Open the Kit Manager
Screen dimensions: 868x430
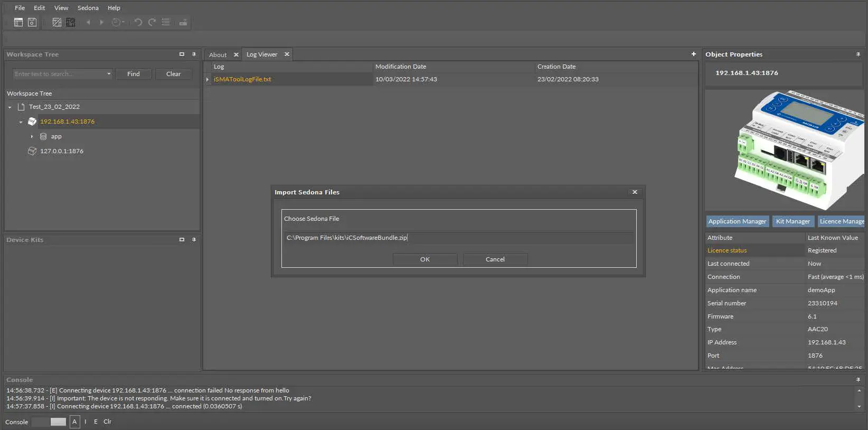click(x=792, y=221)
